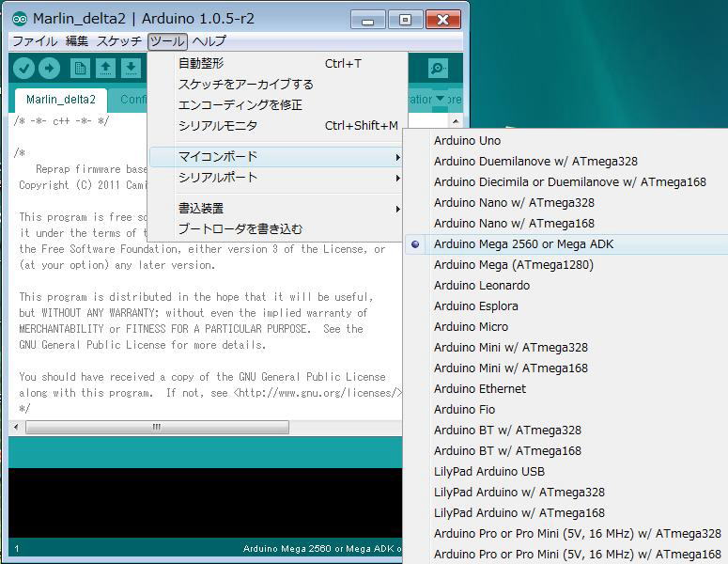Open a sketch using the up-arrow icon

[x=105, y=69]
